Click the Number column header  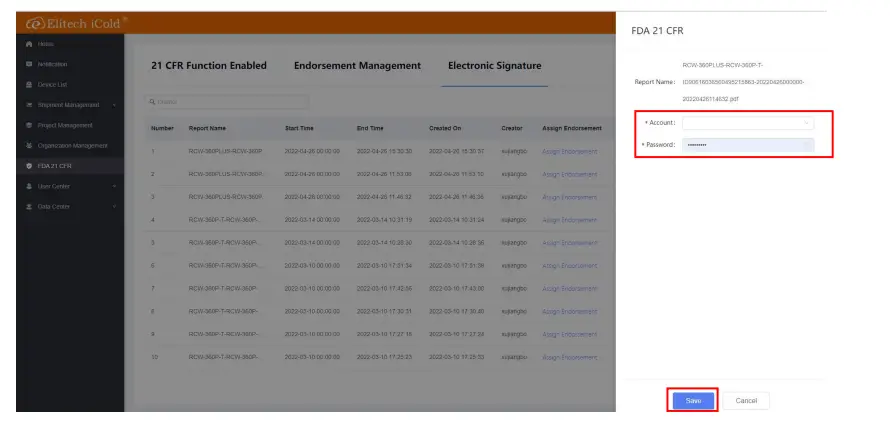pos(162,129)
